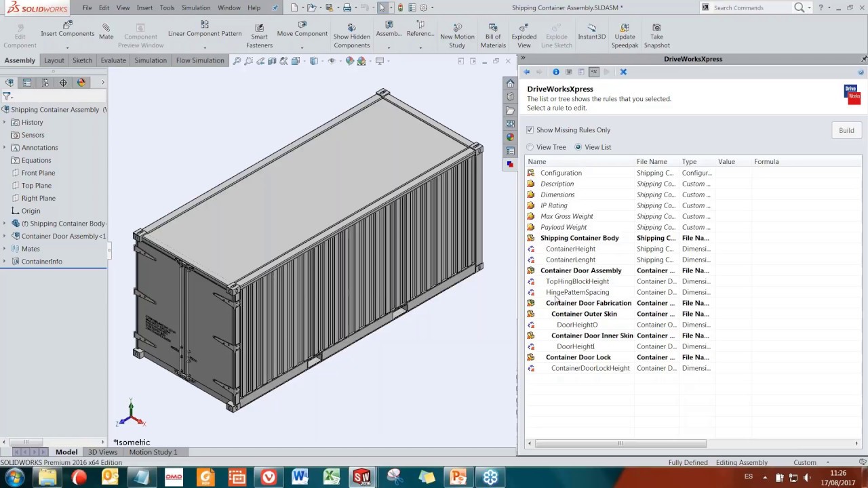Open Excel from the taskbar
The image size is (868, 488).
[331, 477]
